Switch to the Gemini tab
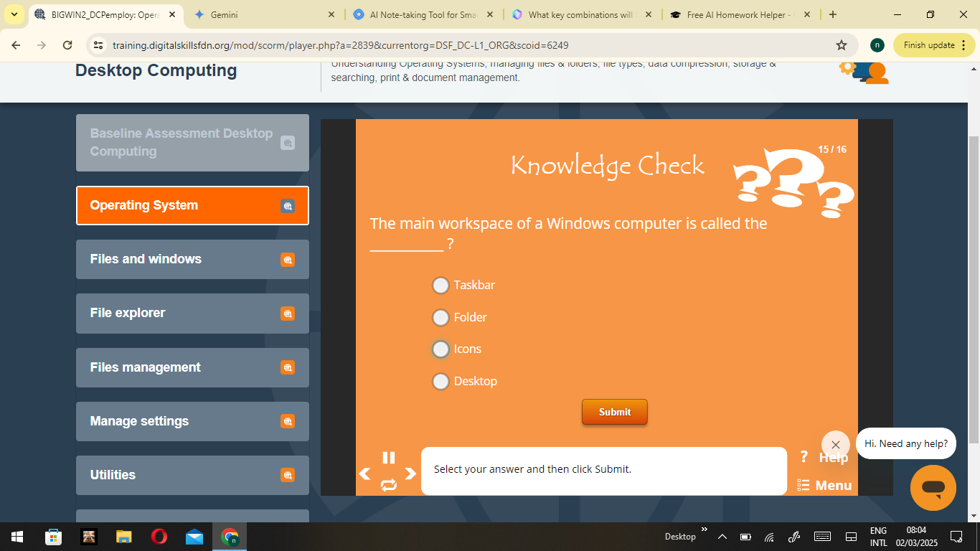The width and height of the screenshot is (980, 551). click(x=258, y=14)
